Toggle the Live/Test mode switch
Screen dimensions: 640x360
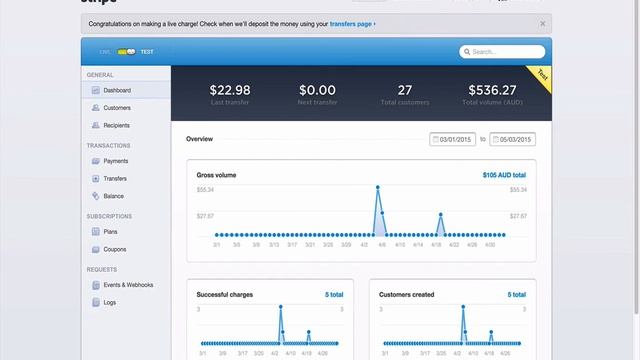click(x=127, y=52)
